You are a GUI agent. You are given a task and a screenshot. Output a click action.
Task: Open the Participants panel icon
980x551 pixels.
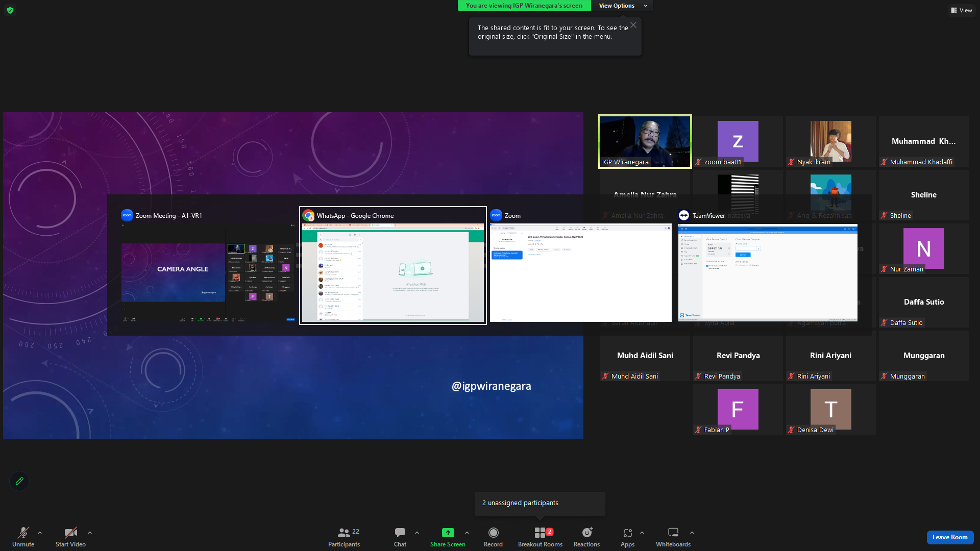click(344, 533)
